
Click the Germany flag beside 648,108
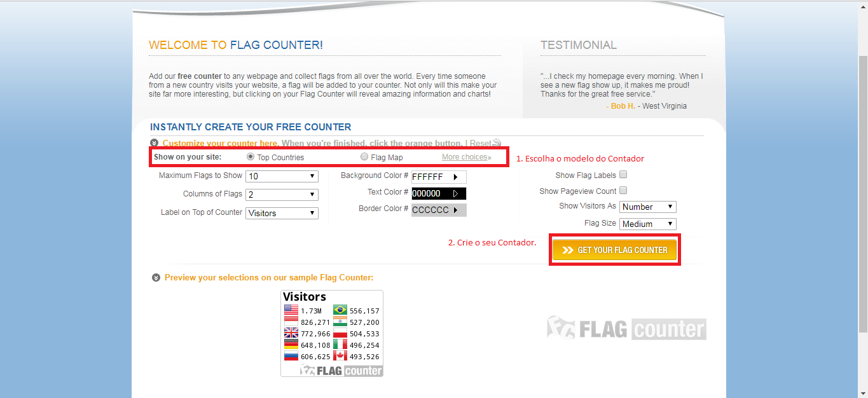[291, 345]
